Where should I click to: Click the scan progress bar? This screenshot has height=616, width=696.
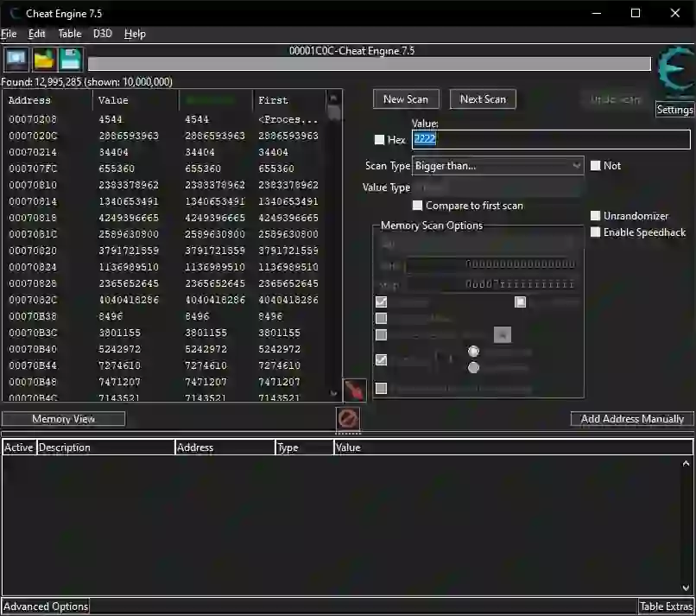point(370,64)
